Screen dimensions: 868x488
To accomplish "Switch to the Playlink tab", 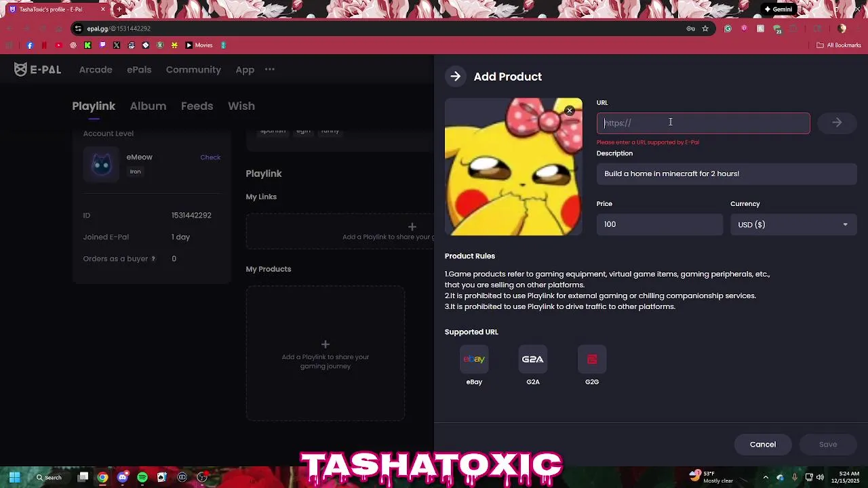I will pyautogui.click(x=94, y=106).
